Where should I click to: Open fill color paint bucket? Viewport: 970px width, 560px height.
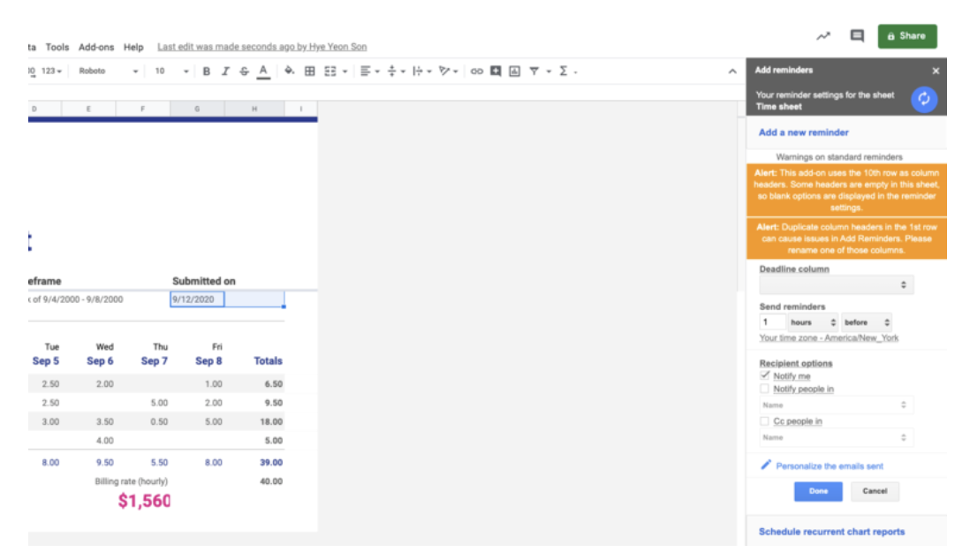coord(289,72)
